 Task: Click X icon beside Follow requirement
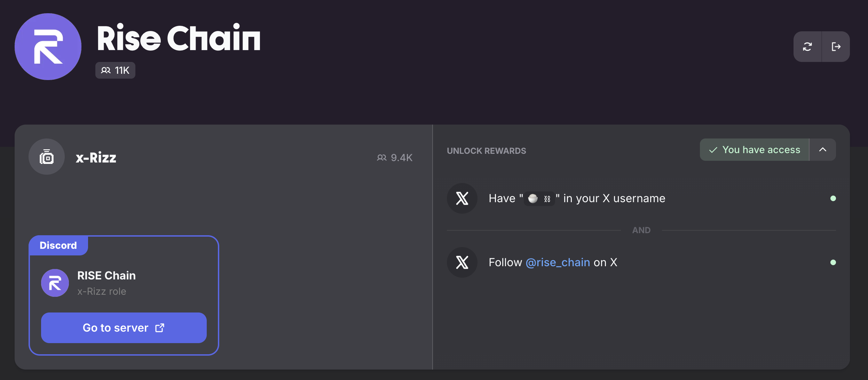pyautogui.click(x=462, y=262)
